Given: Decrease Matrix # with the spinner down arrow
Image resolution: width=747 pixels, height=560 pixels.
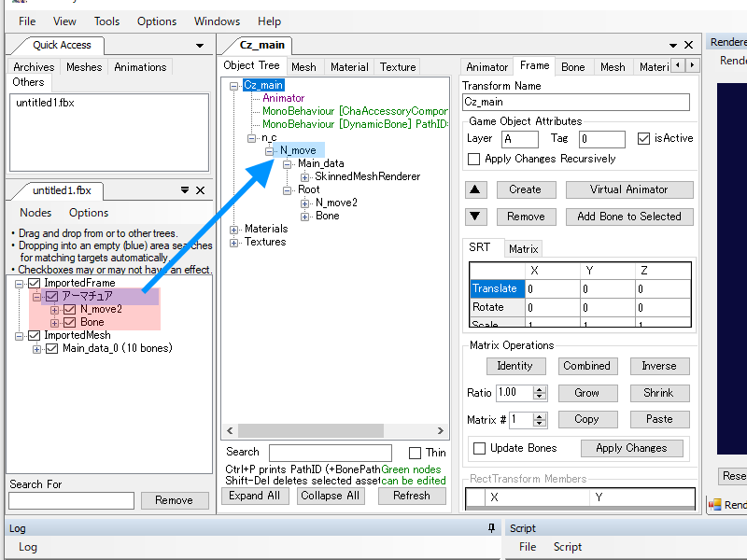Looking at the screenshot, I should click(540, 423).
